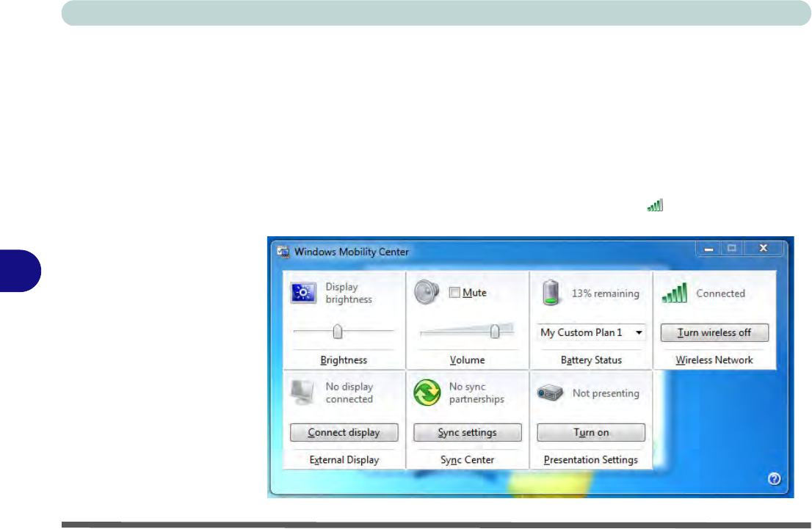
Task: Click the Connect display button
Action: point(344,432)
